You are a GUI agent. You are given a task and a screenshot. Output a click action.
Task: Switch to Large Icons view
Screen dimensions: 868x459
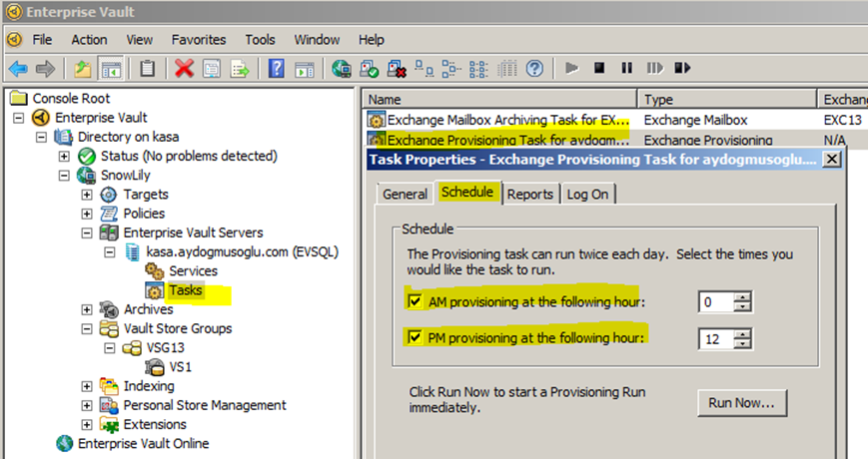click(x=425, y=69)
